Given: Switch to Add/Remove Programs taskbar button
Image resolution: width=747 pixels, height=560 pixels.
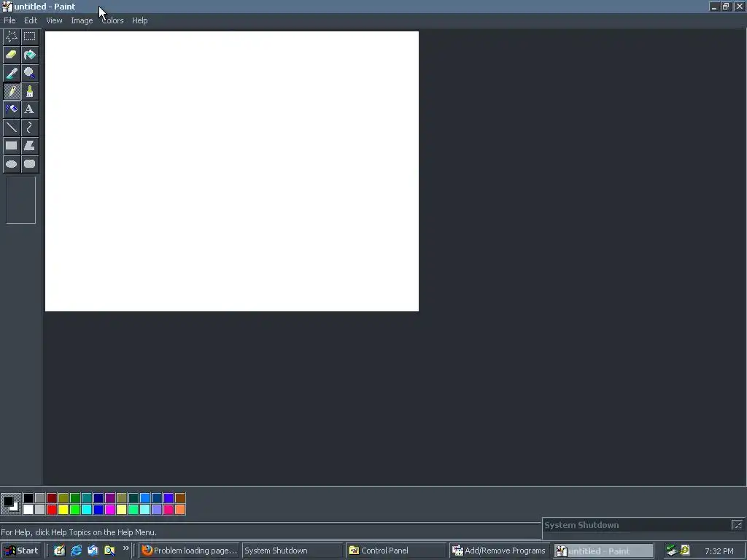Looking at the screenshot, I should tap(500, 551).
